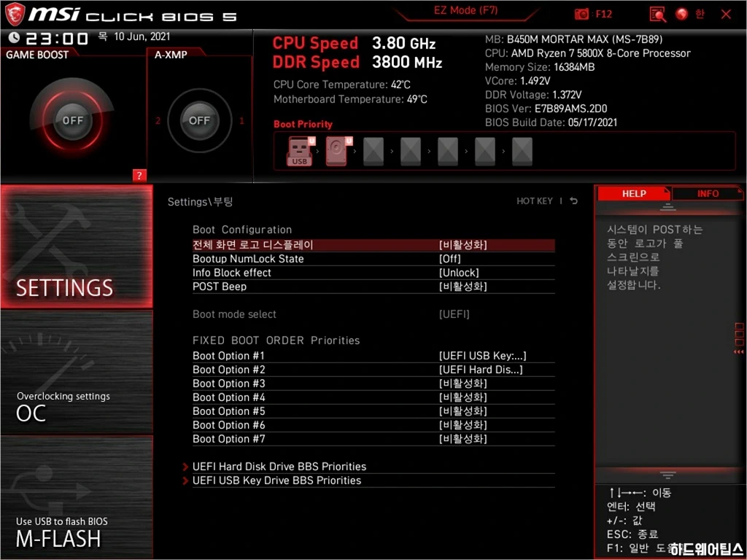Change the 전체 화면 로고 디스플레이 setting value
Viewport: 747px width, 560px height.
coord(463,245)
